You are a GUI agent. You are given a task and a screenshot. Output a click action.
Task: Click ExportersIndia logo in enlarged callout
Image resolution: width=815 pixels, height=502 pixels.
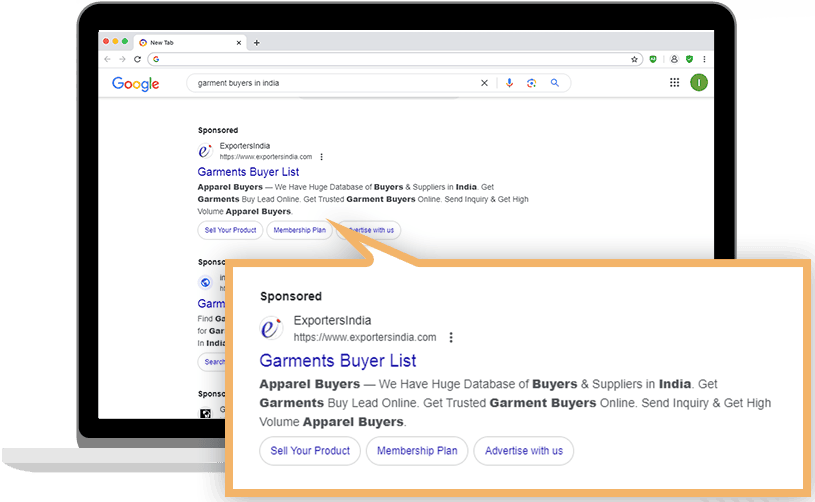pos(271,328)
